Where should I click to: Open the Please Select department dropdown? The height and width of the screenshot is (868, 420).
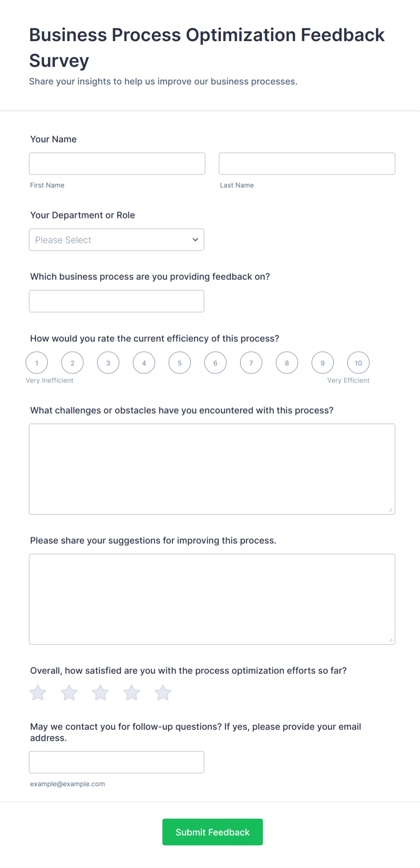coord(117,240)
